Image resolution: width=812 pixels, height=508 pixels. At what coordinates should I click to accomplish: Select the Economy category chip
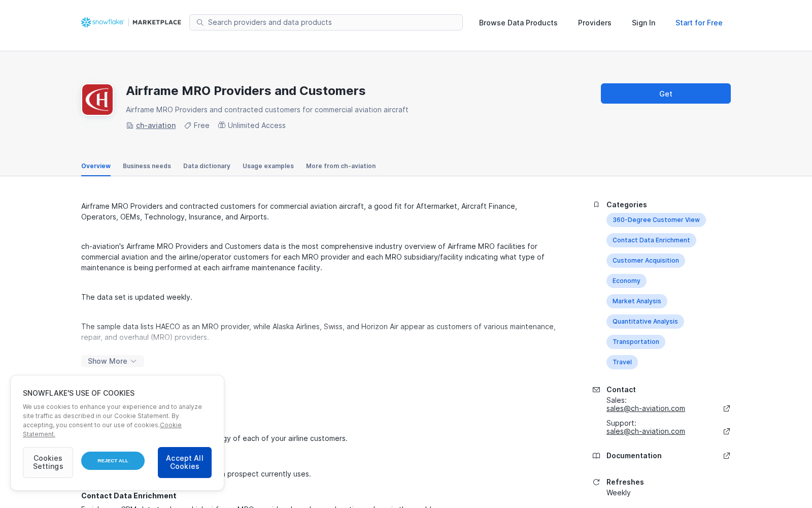[x=626, y=281]
